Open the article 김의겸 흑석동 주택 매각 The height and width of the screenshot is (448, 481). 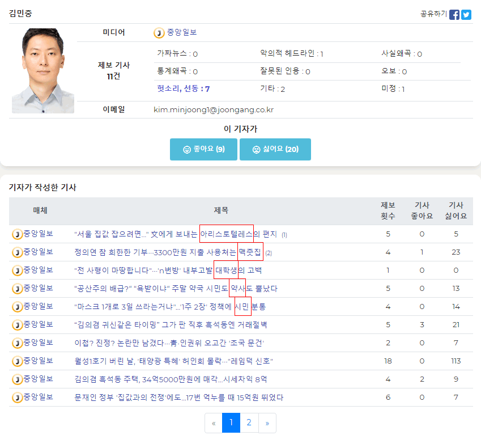coord(171,379)
